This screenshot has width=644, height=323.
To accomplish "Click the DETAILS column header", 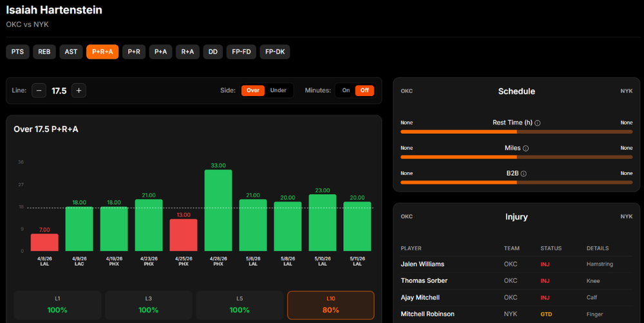I will tap(598, 248).
